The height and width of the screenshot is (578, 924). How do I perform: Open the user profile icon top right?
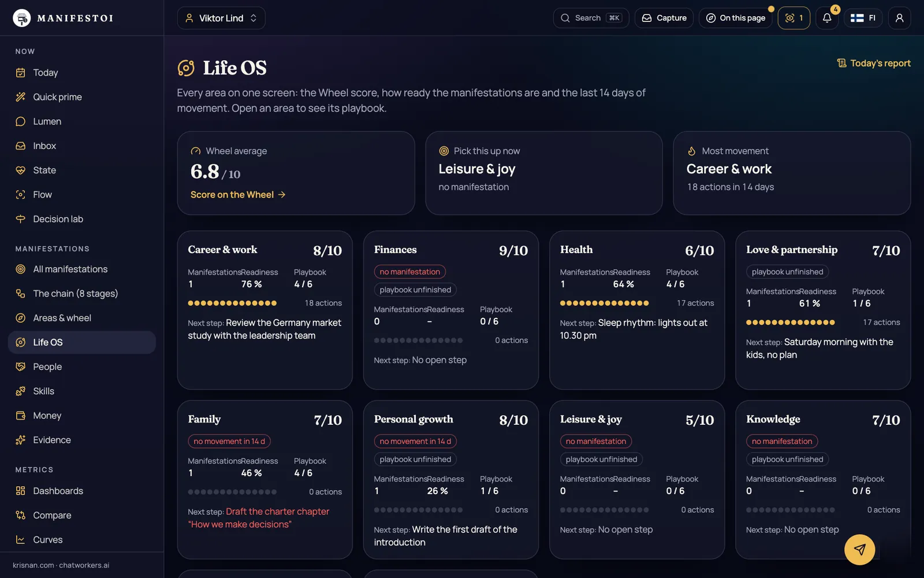[899, 18]
